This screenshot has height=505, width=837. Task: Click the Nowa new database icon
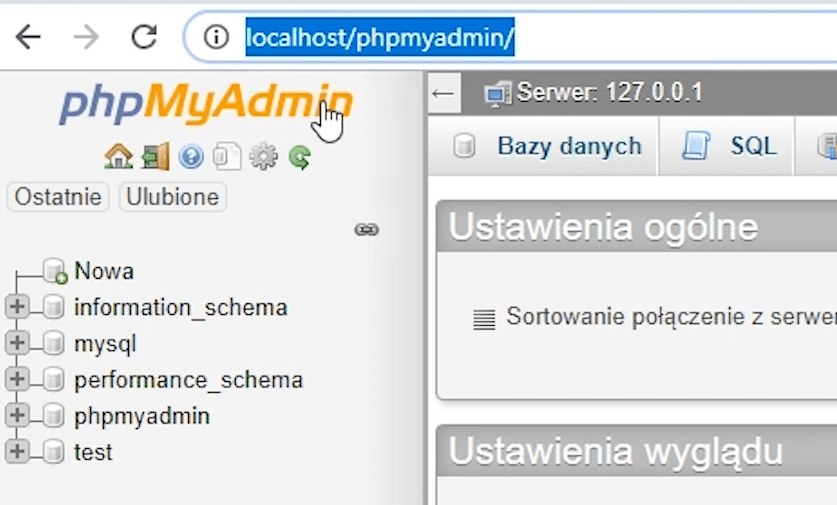[54, 271]
